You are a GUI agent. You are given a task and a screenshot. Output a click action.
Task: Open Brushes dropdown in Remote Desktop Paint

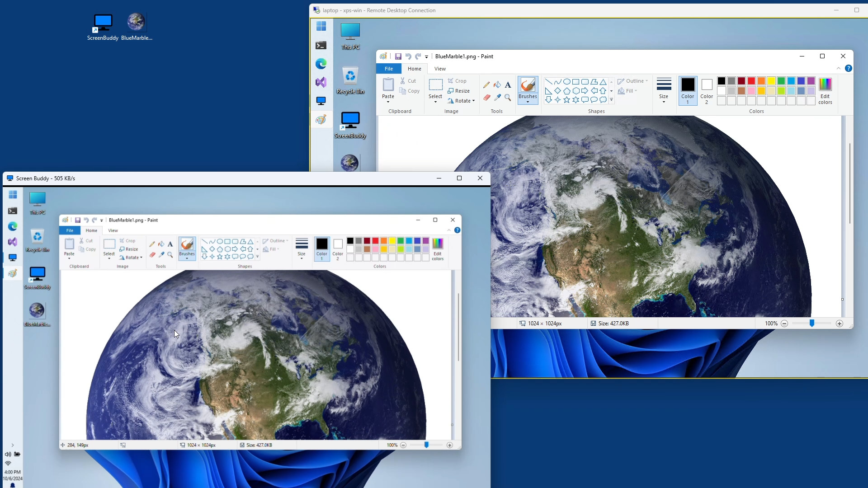(528, 99)
